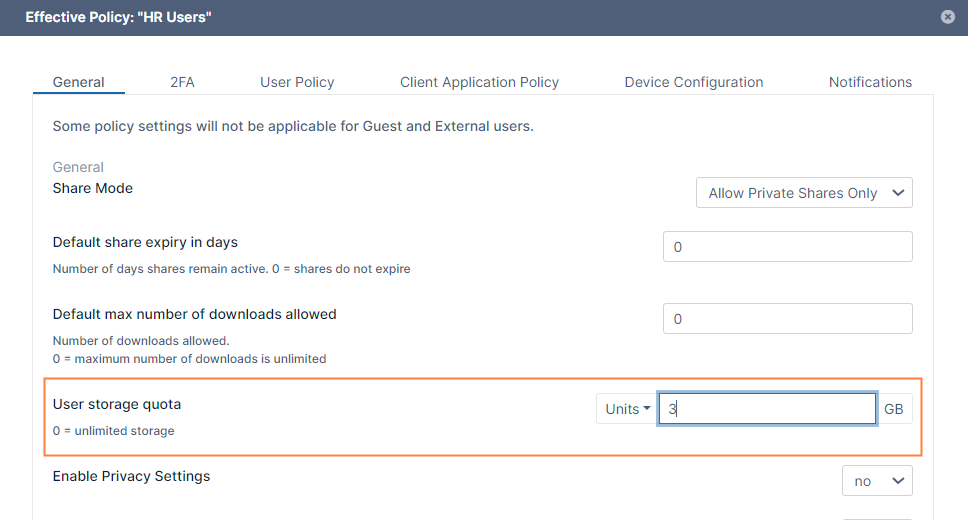
Task: Select the General tab
Action: (x=79, y=82)
